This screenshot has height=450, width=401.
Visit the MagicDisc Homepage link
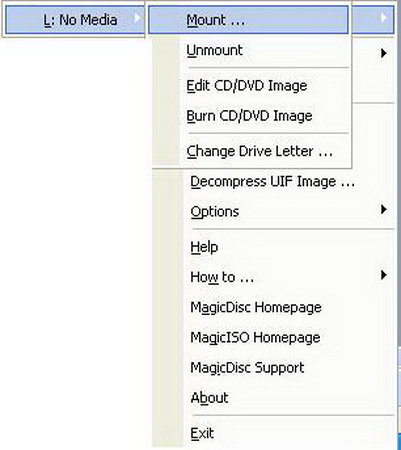256,307
